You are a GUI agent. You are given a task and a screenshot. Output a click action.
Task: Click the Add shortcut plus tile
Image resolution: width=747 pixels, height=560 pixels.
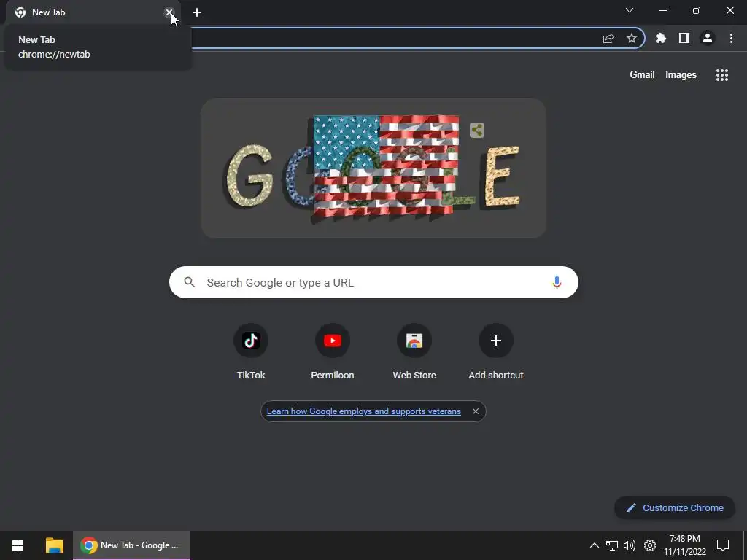coord(496,351)
